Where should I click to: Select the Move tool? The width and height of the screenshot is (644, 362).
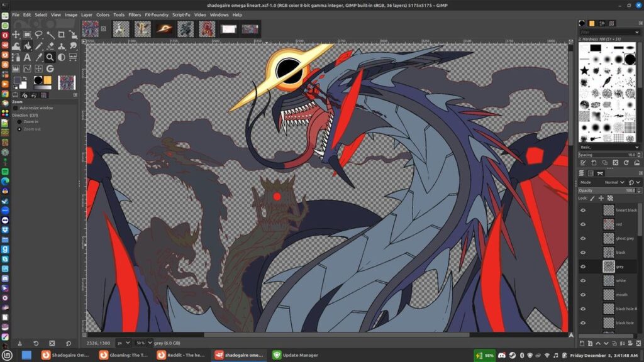[x=16, y=33]
